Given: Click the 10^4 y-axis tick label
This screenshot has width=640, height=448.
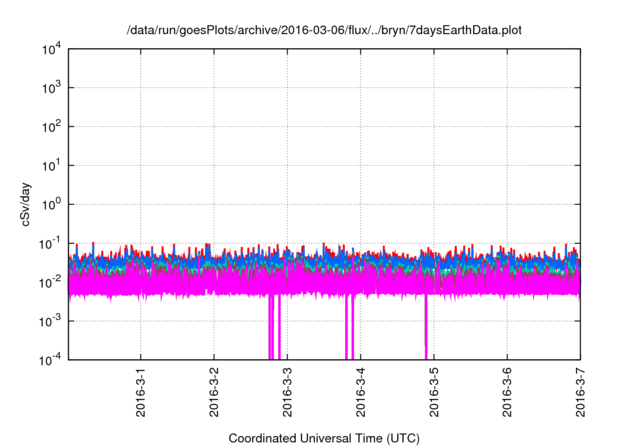Looking at the screenshot, I should click(x=52, y=50).
